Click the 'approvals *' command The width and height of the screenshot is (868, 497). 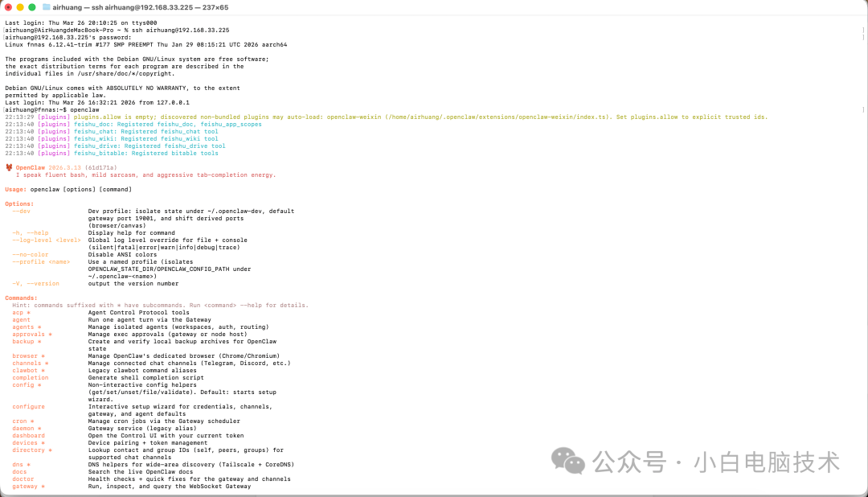click(32, 334)
